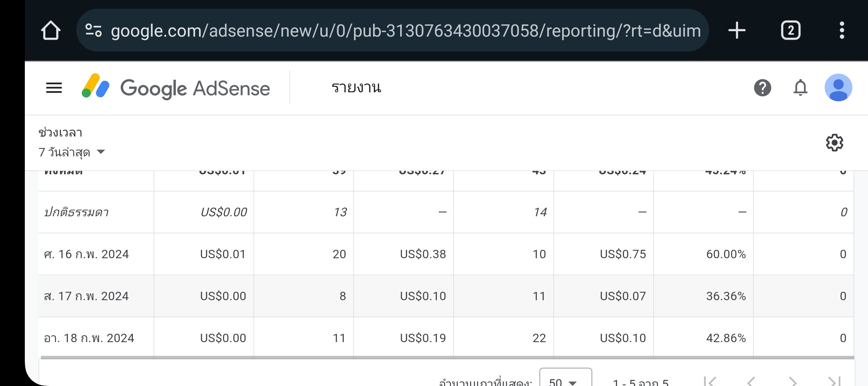Show notifications via the bell icon
Viewport: 868px width, 386px height.
(x=800, y=88)
